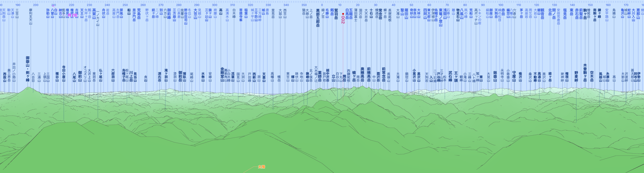This screenshot has width=644, height=173.
Task: Click the 奥穂高岳 mountain label
Action: point(362,74)
